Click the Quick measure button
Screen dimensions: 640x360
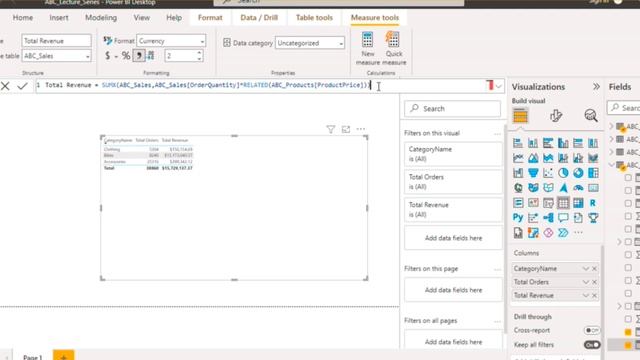394,48
